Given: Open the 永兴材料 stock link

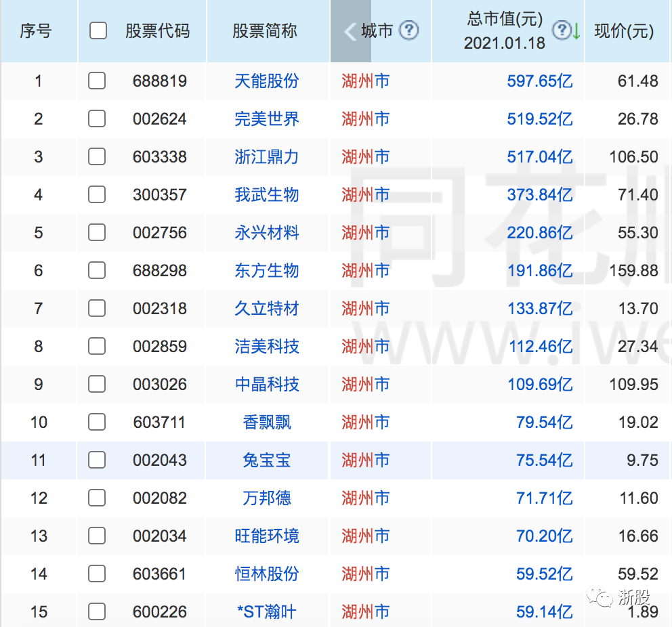Looking at the screenshot, I should (x=267, y=232).
